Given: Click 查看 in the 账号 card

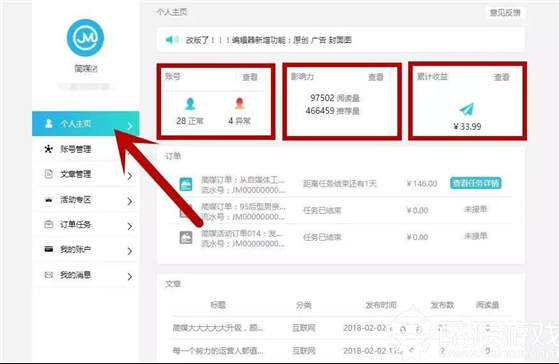Looking at the screenshot, I should [x=250, y=77].
